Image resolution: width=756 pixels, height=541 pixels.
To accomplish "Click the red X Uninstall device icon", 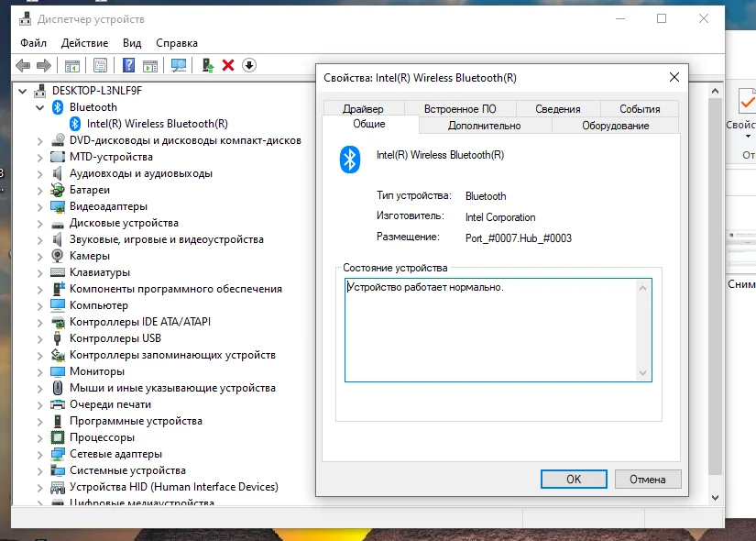I will click(x=228, y=65).
